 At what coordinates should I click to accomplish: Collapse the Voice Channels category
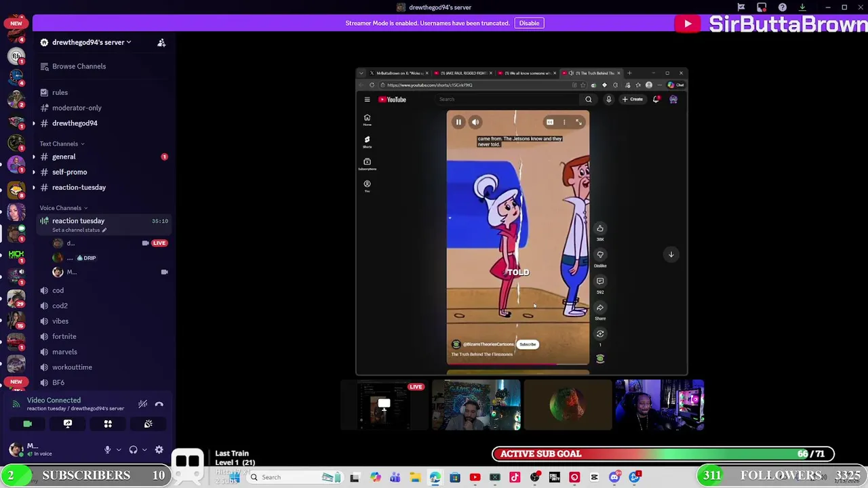point(63,208)
